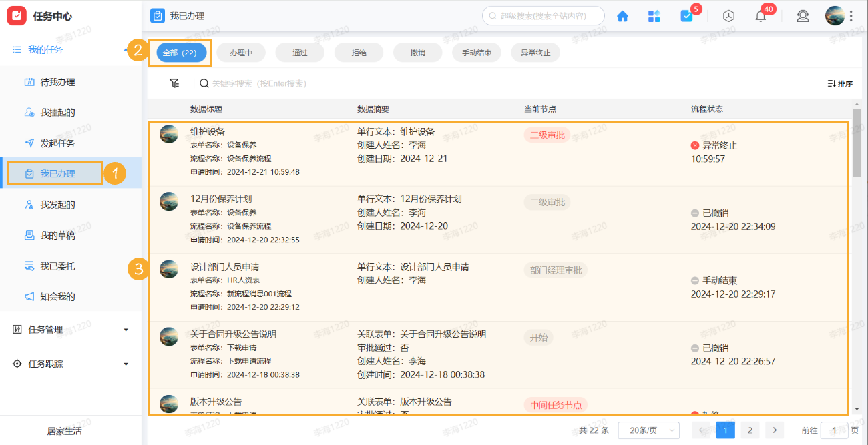Click the 任务中心 logo icon top left

[17, 15]
